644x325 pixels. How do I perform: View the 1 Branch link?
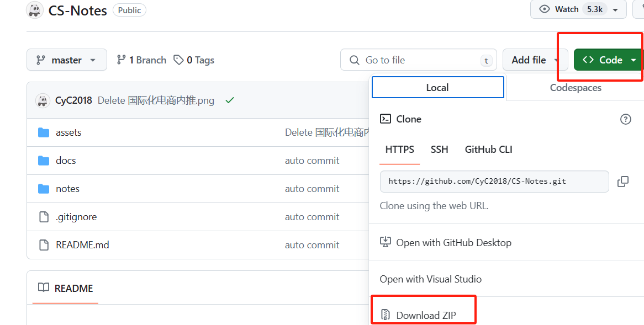141,60
